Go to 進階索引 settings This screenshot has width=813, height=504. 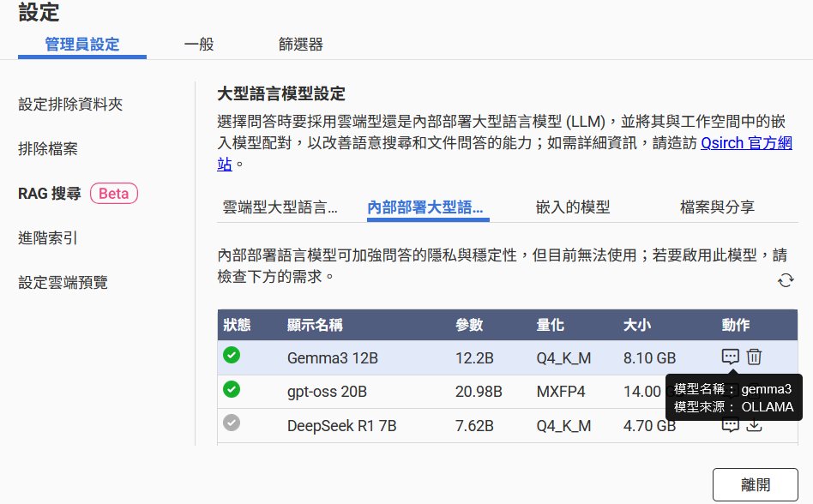tap(48, 237)
